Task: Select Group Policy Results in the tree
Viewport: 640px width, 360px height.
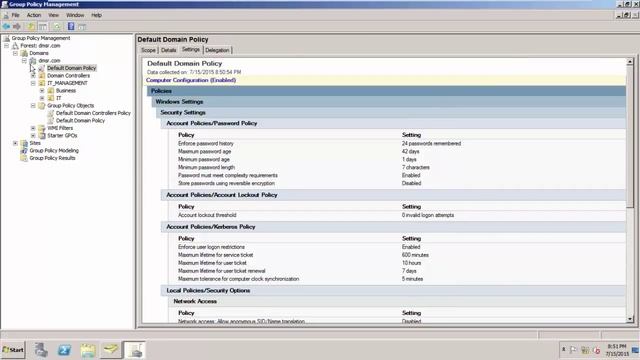Action: (52, 158)
